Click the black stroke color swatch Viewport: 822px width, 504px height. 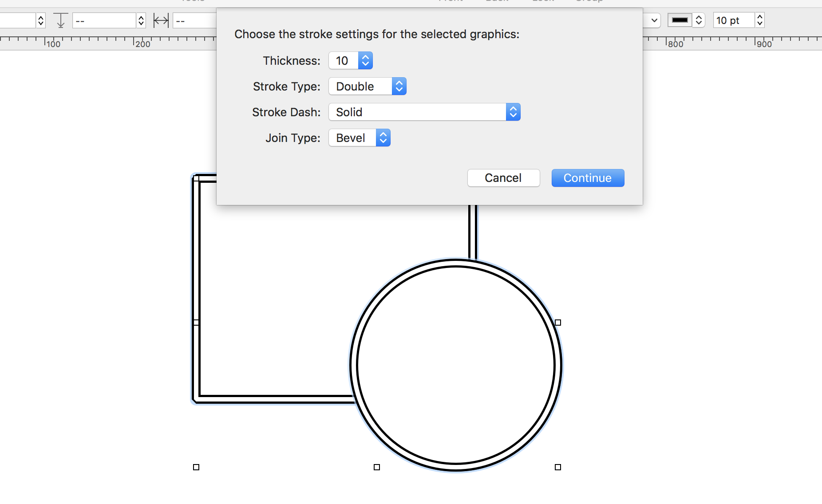tap(680, 20)
